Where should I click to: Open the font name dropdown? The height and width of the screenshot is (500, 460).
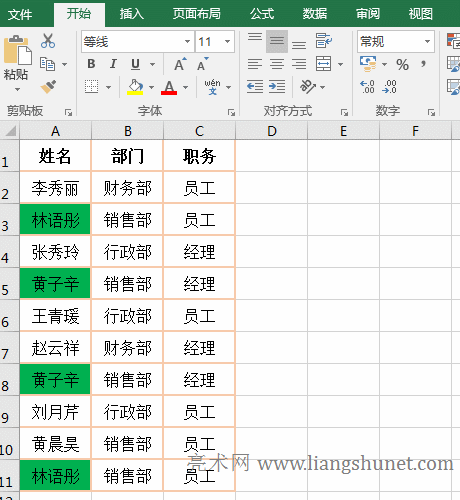pyautogui.click(x=188, y=42)
